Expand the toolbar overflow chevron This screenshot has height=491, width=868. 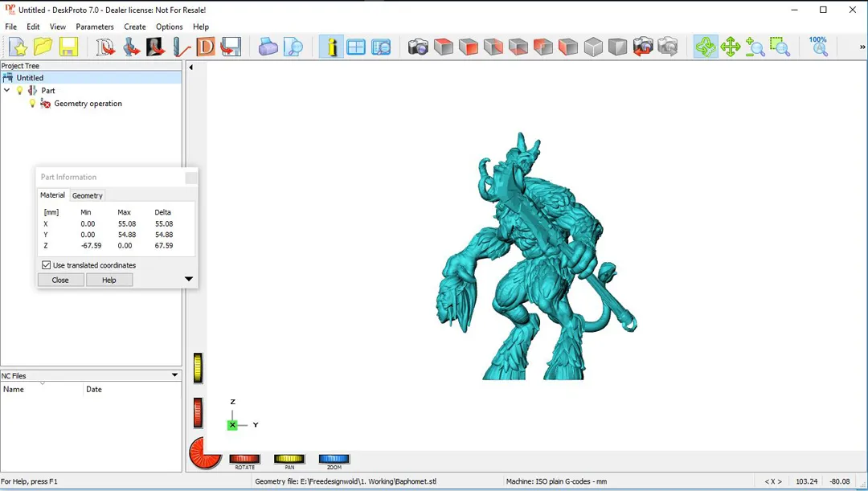click(862, 47)
